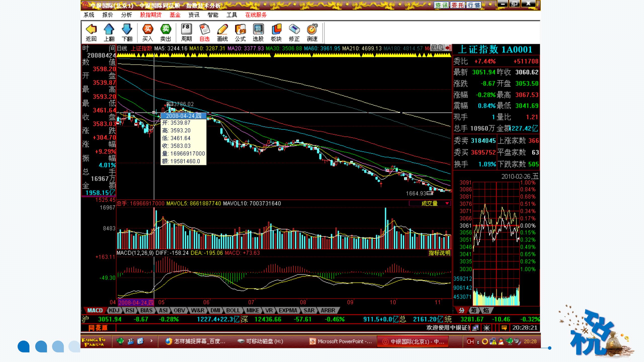Screen dimensions: 644x362
Task: Click the 返回 back arrow icon
Action: 91,30
